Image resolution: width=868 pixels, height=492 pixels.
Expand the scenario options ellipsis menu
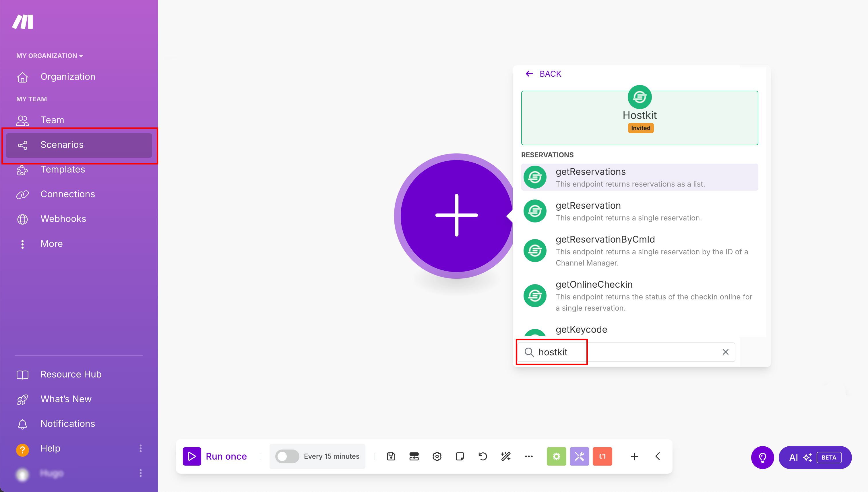[x=529, y=456]
